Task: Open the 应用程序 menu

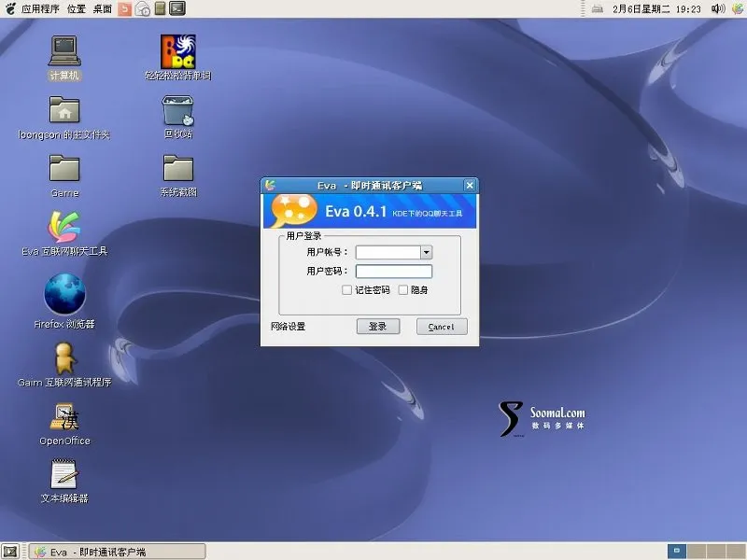Action: point(40,8)
